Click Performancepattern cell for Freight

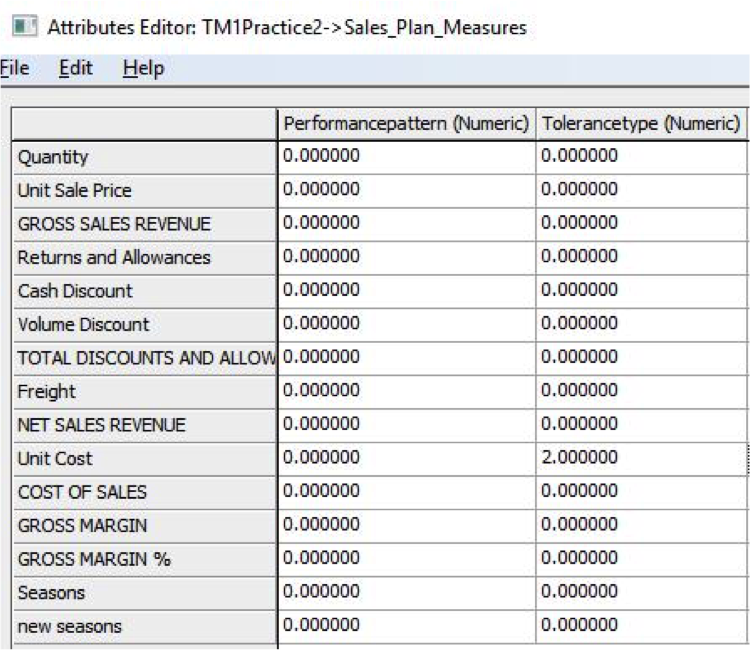coord(405,391)
